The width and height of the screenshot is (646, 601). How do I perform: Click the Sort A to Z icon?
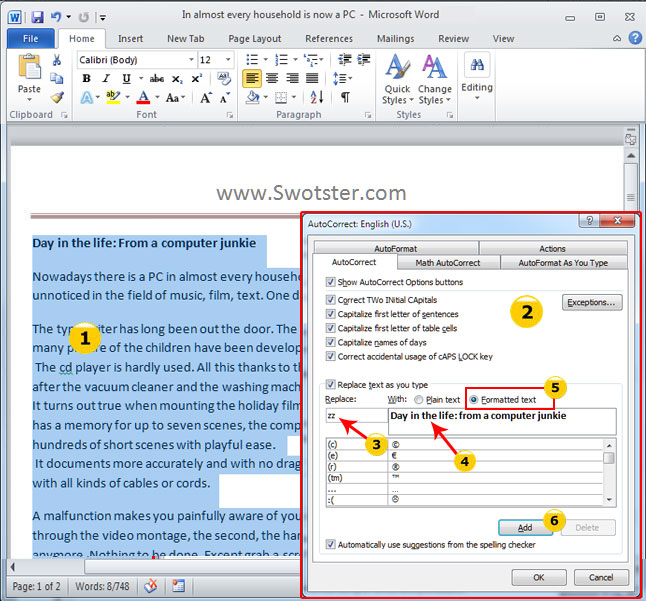pyautogui.click(x=317, y=97)
